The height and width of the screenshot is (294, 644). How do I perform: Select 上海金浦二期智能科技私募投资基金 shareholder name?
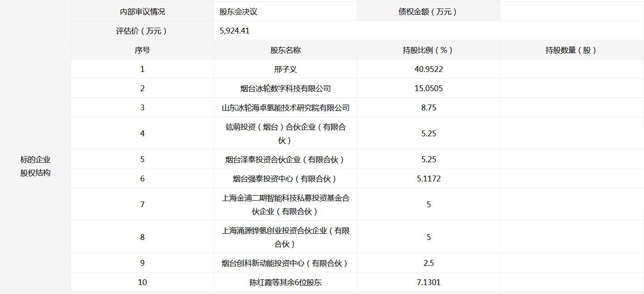coord(285,205)
